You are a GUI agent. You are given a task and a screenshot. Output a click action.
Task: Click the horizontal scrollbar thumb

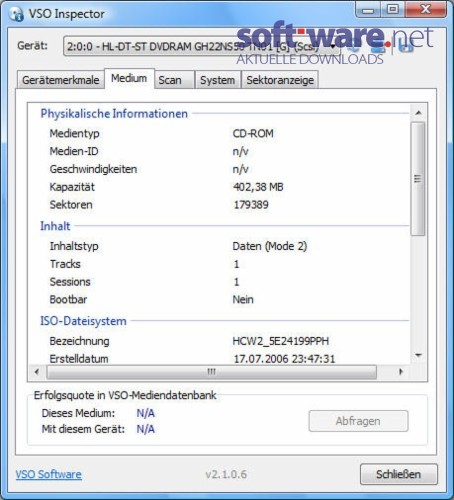[212, 371]
